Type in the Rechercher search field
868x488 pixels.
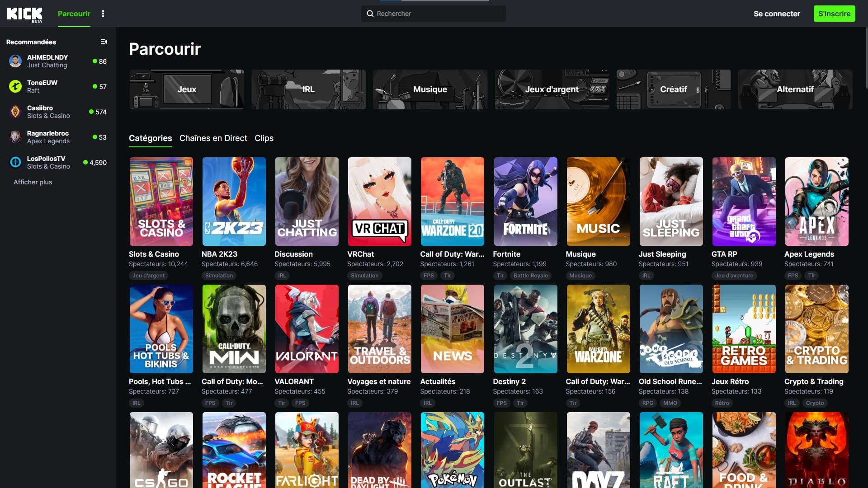(439, 14)
